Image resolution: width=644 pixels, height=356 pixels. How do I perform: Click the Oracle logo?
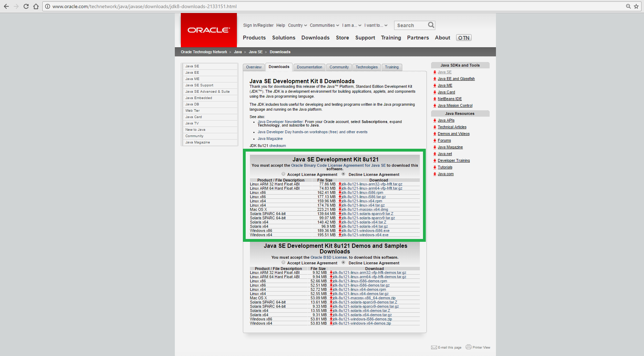(209, 30)
